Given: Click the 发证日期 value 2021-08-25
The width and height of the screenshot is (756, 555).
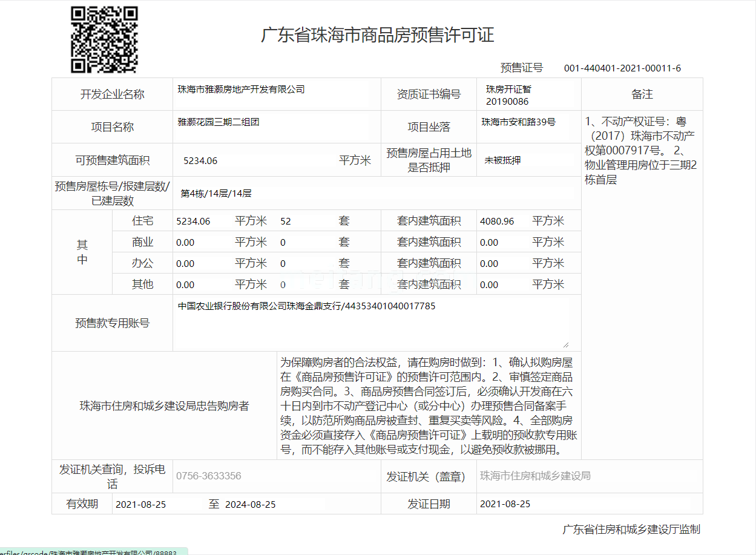Looking at the screenshot, I should coord(505,504).
